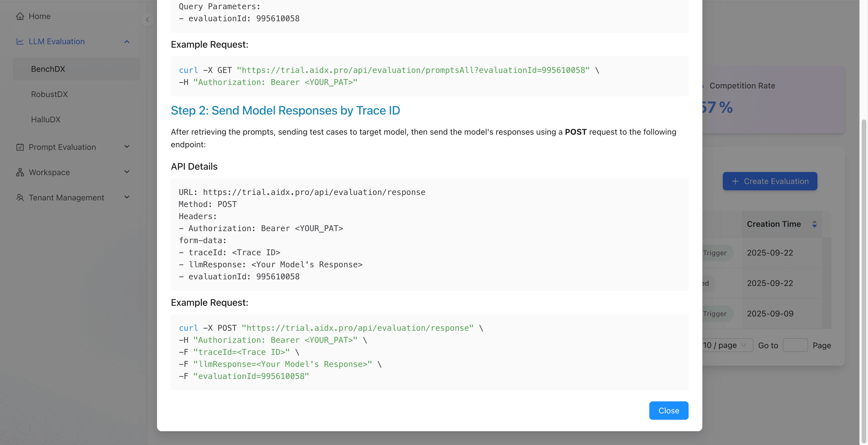Close the API instructions dialog

coord(669,411)
